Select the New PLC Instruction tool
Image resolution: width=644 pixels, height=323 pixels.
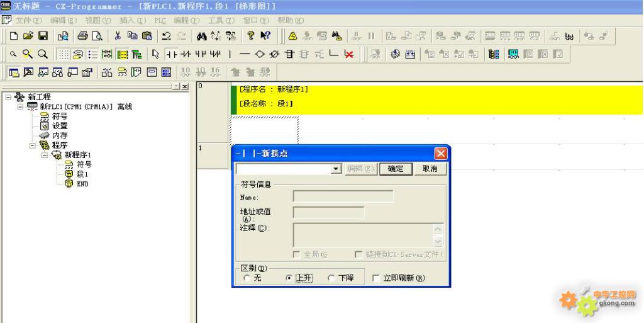[x=289, y=54]
